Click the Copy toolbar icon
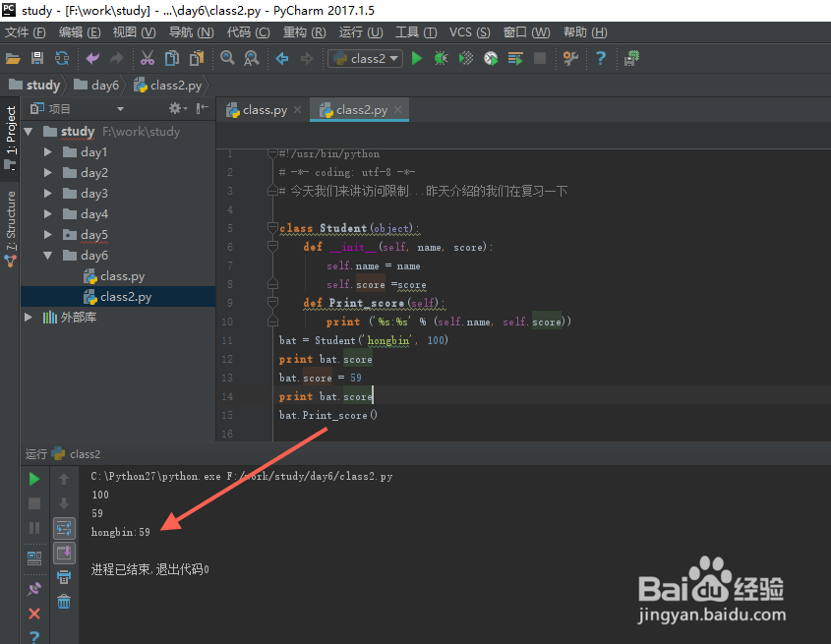 pos(172,58)
